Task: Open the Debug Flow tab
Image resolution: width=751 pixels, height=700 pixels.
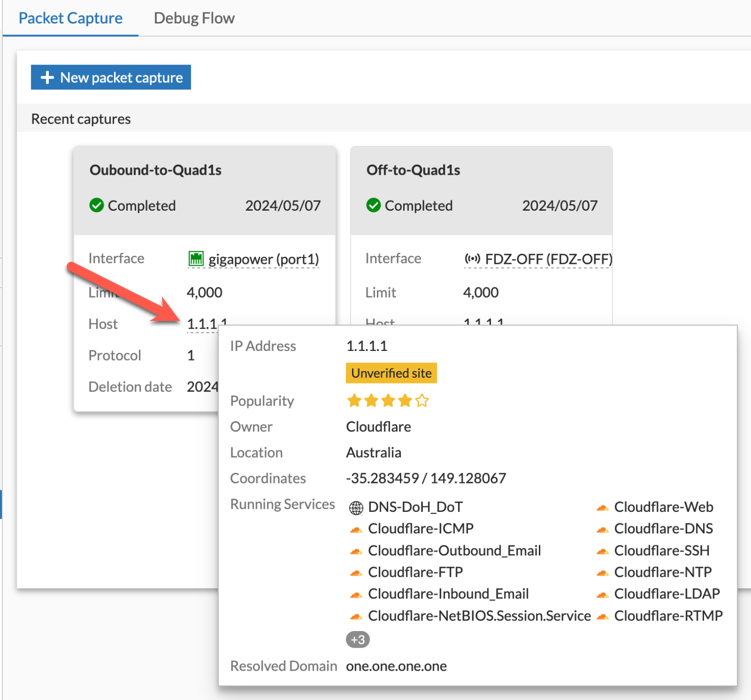Action: click(x=194, y=18)
